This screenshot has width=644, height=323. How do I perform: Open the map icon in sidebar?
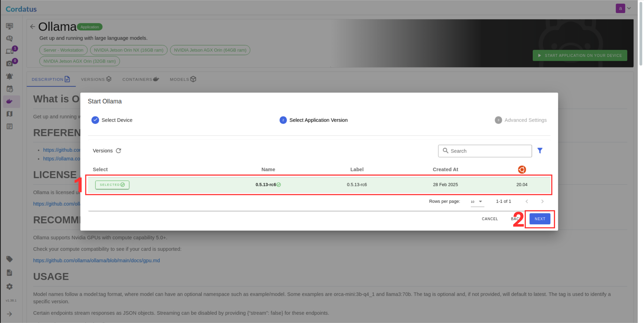[9, 114]
